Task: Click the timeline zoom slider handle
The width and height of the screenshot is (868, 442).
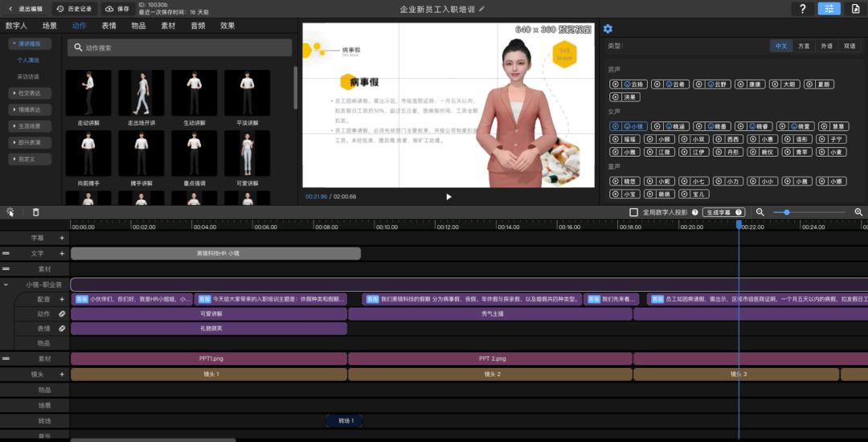Action: [786, 212]
